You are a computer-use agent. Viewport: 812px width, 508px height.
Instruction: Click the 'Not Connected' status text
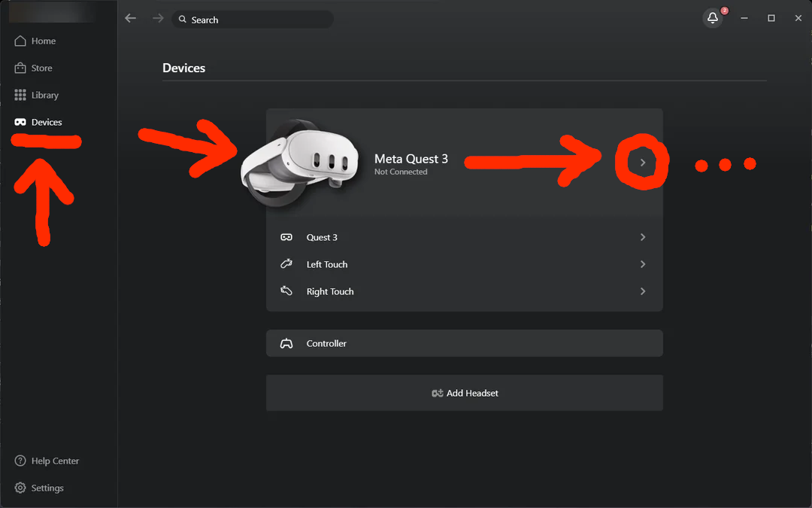coord(401,172)
